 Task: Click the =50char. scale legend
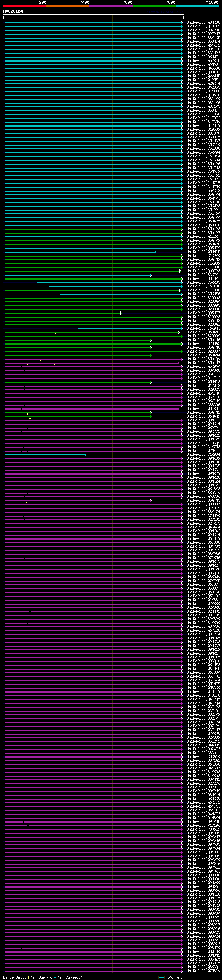[x=170, y=977]
